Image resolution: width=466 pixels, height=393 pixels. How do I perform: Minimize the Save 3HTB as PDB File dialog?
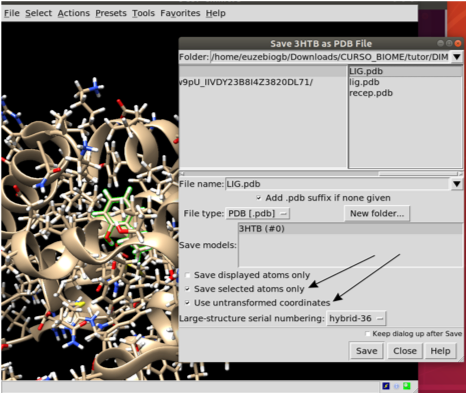click(x=441, y=43)
